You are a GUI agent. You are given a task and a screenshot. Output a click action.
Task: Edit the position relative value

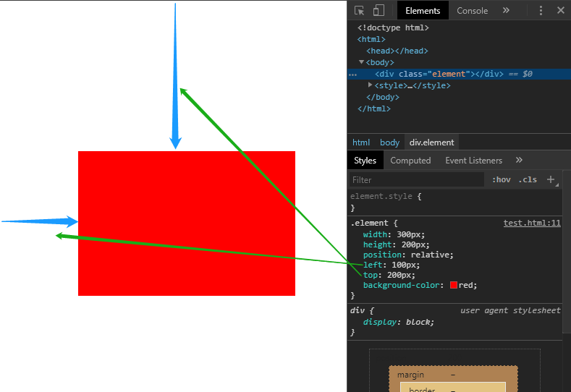(431, 255)
